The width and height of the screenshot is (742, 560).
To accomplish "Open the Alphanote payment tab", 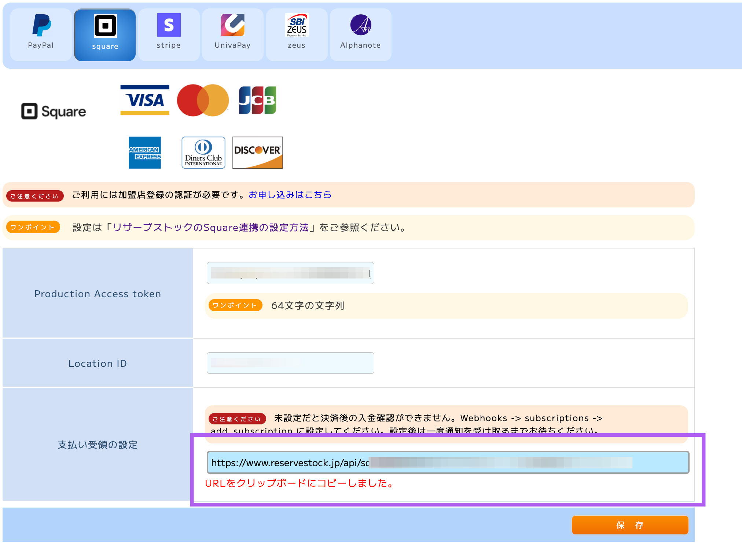I will pyautogui.click(x=360, y=34).
